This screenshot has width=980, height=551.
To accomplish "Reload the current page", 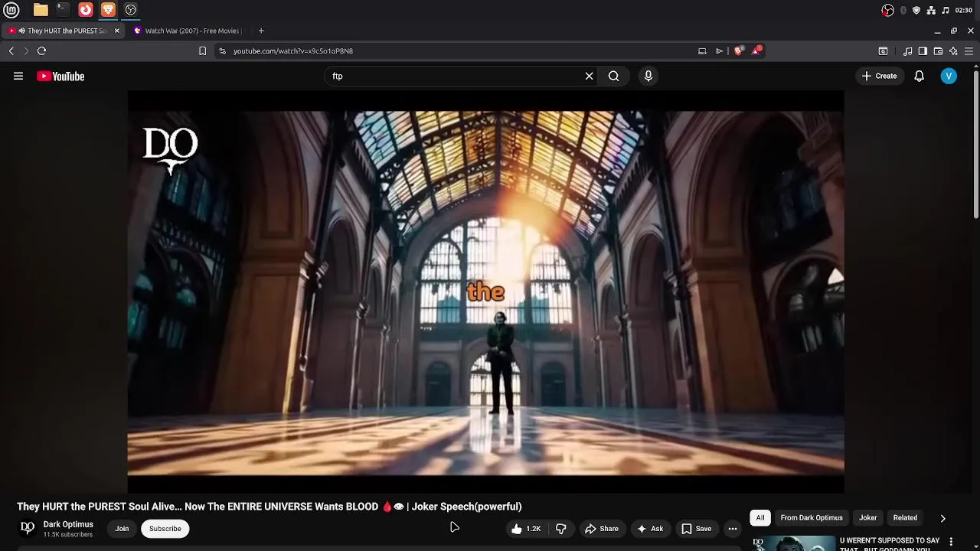I will coord(41,51).
